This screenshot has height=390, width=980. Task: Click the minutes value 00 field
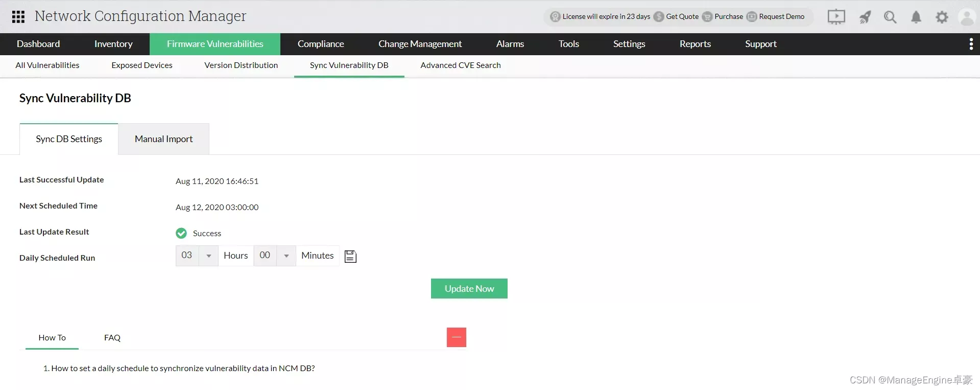coord(265,256)
